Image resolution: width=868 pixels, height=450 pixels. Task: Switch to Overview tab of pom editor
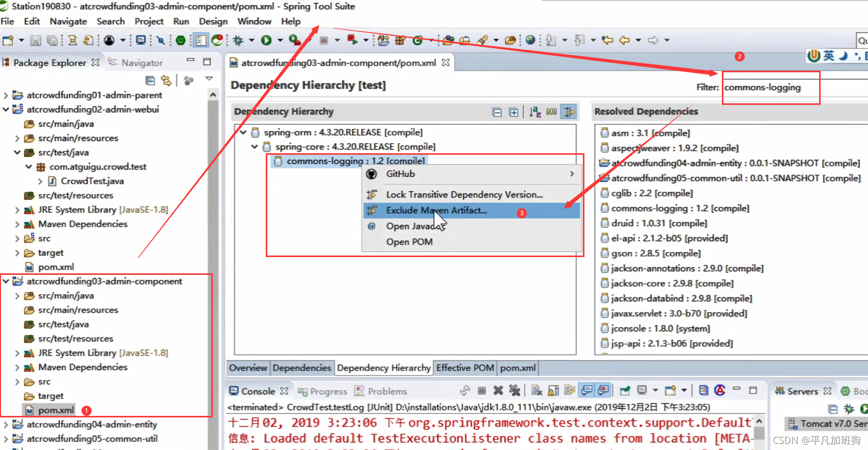tap(247, 368)
